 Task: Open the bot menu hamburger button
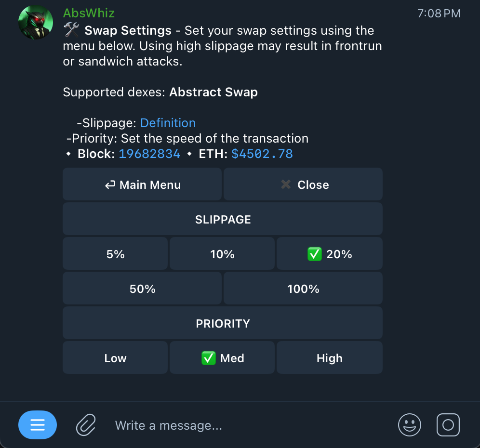38,425
